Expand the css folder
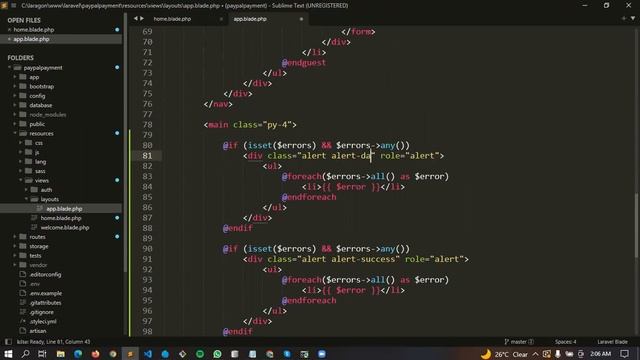 [21, 143]
